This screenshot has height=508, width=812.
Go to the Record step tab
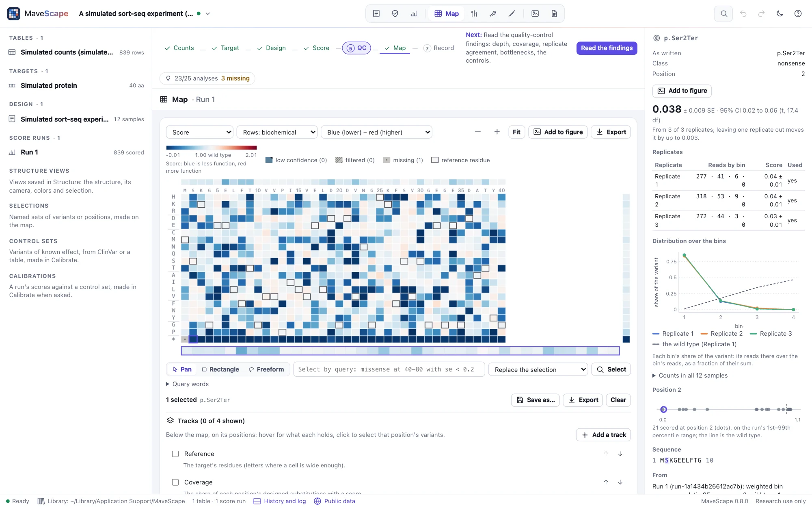click(x=438, y=48)
